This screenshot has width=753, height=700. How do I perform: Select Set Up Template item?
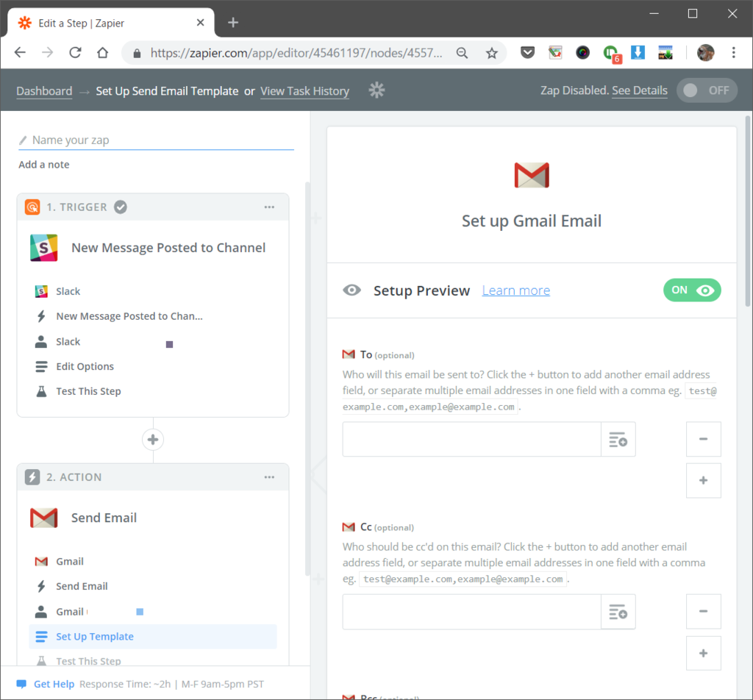pyautogui.click(x=153, y=637)
